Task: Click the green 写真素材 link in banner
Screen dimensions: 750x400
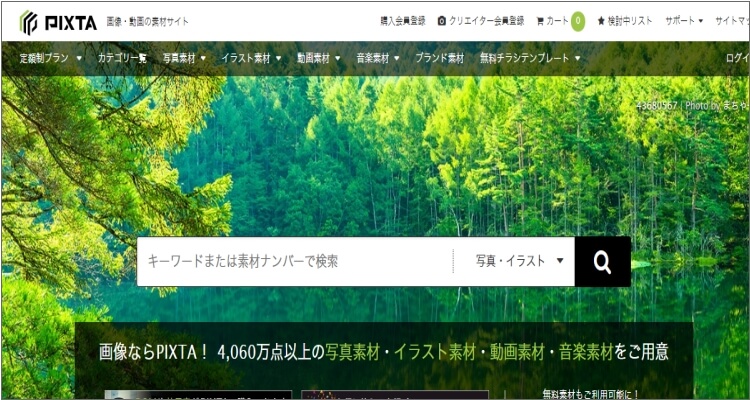Action: [x=352, y=353]
